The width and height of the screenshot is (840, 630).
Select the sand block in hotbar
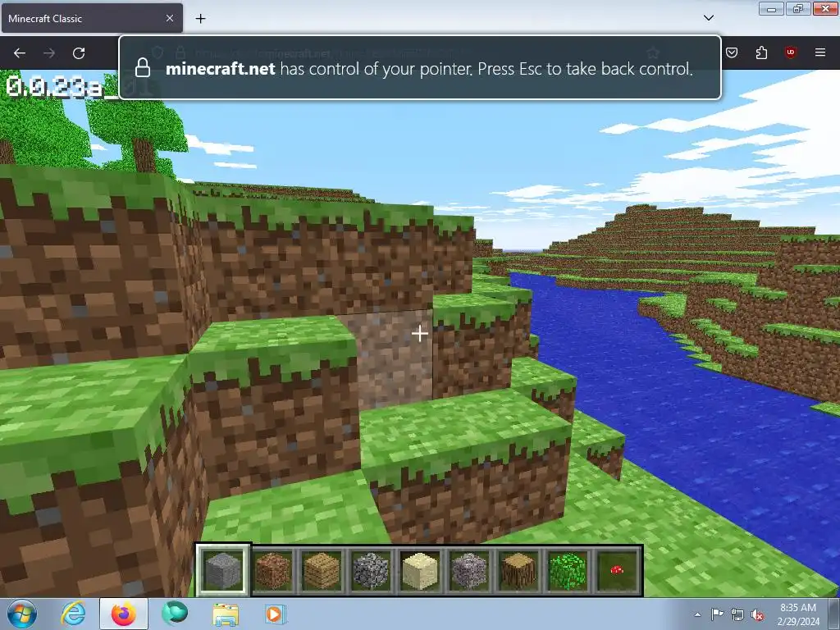(x=420, y=571)
